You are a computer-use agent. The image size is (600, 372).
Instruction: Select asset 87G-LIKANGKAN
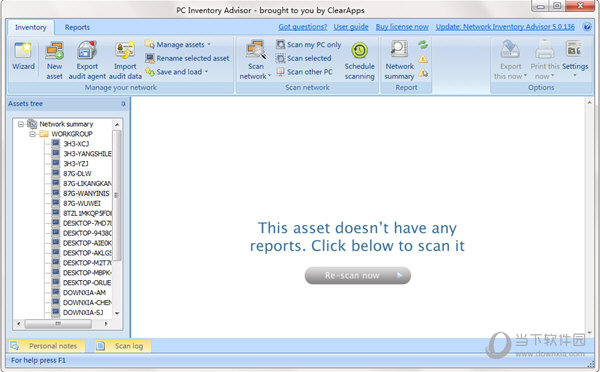coord(87,184)
